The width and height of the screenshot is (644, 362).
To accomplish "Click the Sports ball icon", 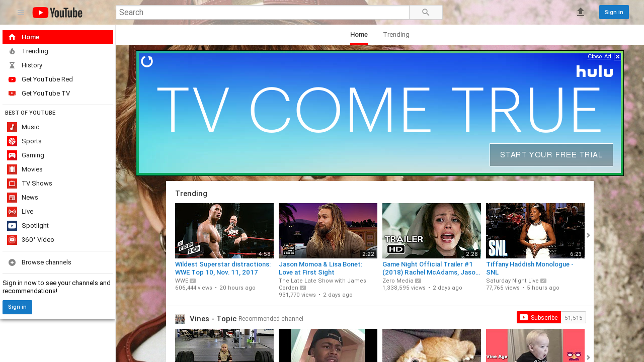I will coord(12,141).
